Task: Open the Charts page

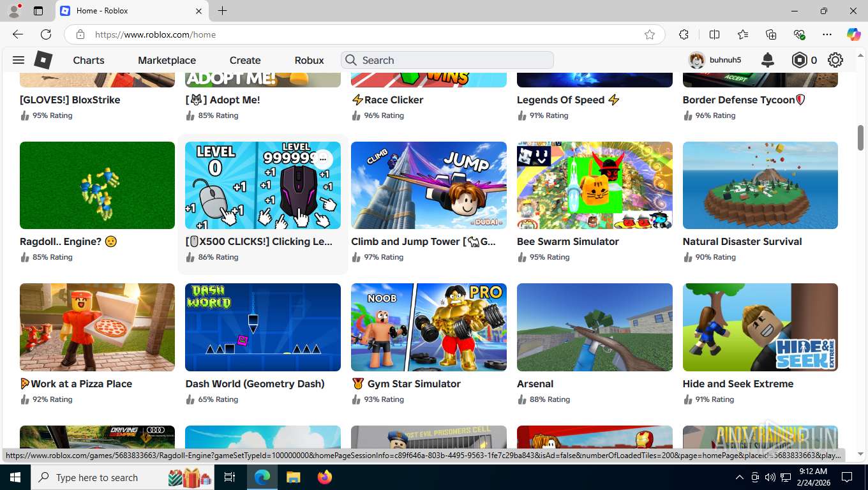Action: pyautogui.click(x=89, y=60)
